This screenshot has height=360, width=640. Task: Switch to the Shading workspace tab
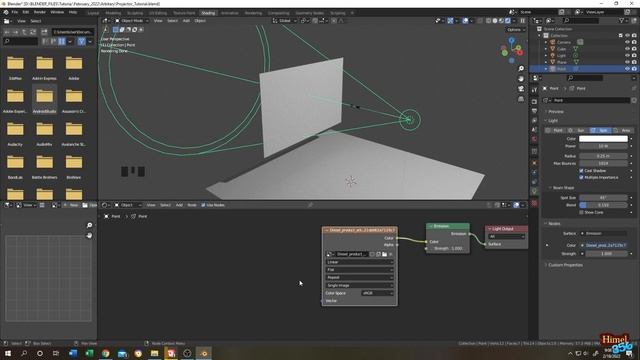(x=208, y=13)
